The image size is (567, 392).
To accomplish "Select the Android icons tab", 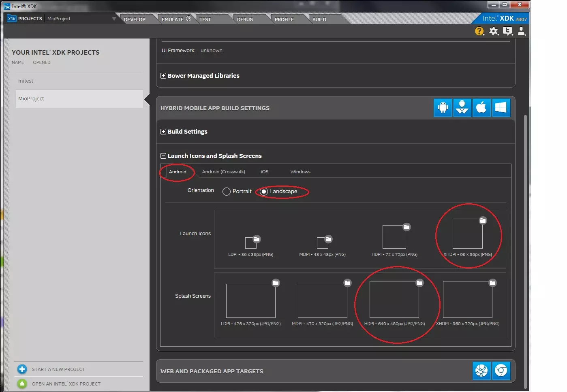I will click(178, 172).
